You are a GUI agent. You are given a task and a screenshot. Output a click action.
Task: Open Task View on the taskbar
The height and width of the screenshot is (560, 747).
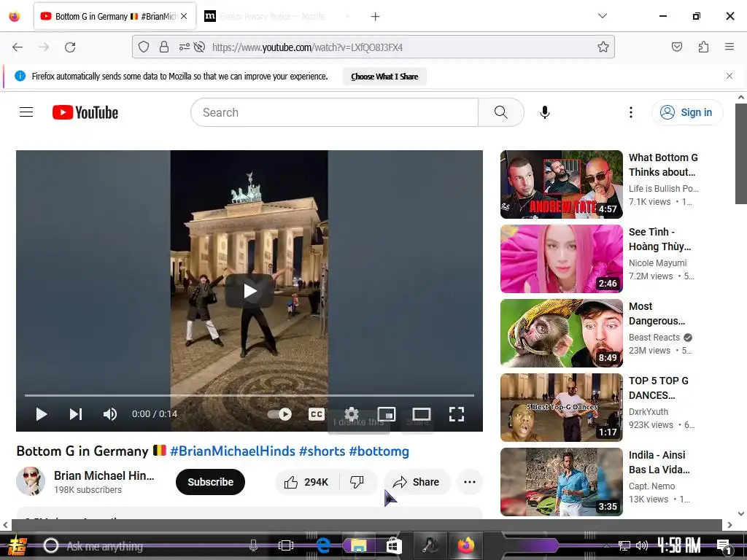[x=286, y=545]
